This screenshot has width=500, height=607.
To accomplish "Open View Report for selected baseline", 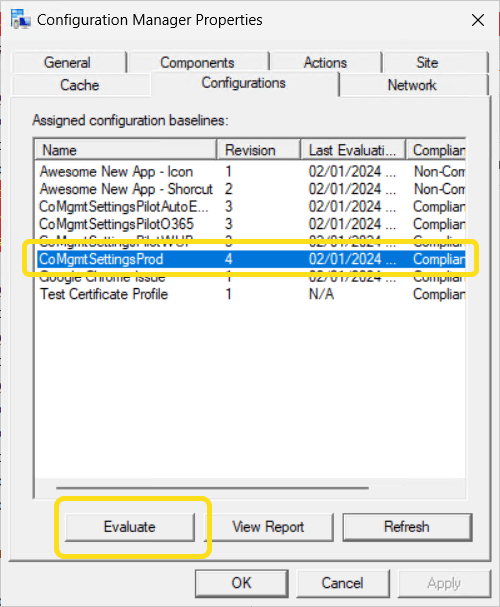I will pyautogui.click(x=268, y=527).
